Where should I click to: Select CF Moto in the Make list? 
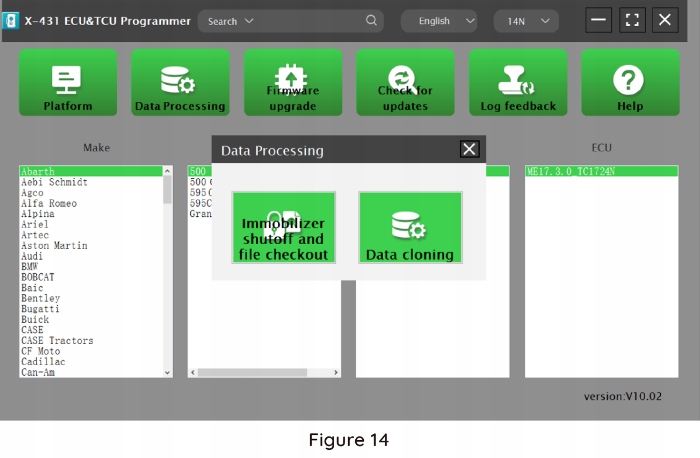[91, 351]
